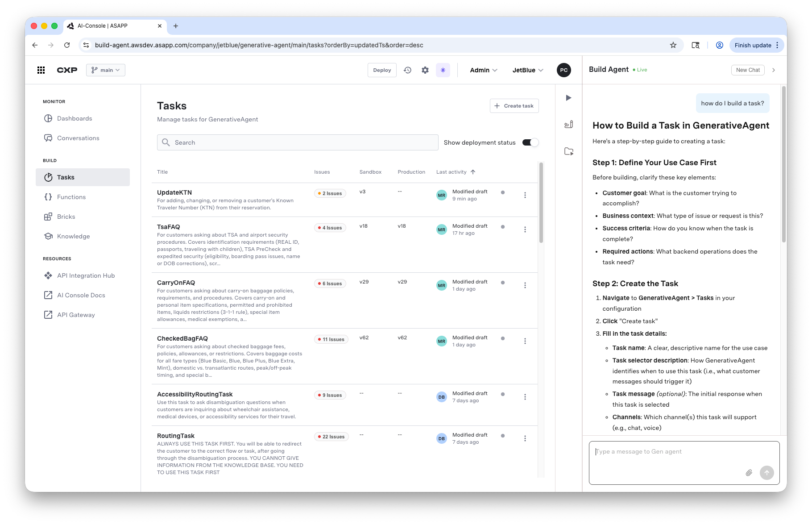
Task: Open the Admin dropdown
Action: [483, 70]
